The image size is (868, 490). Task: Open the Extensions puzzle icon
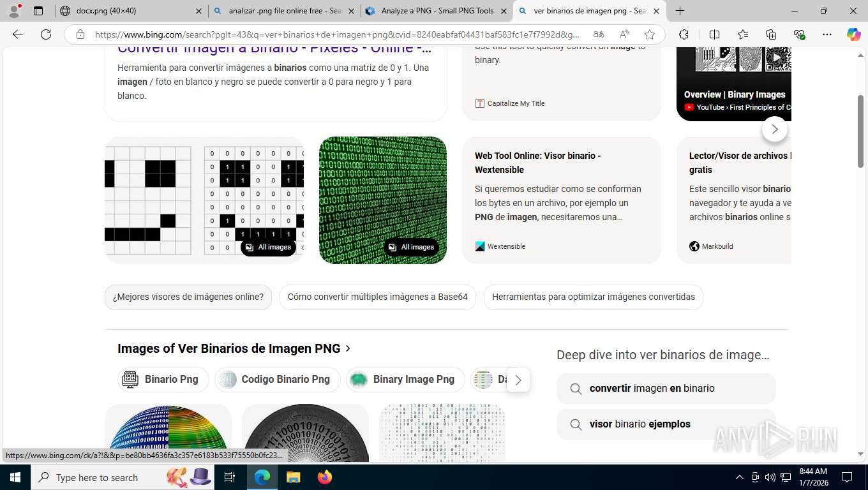pos(684,34)
